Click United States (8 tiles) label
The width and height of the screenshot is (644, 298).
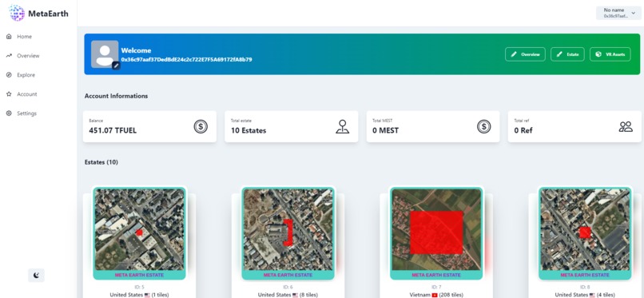click(x=288, y=295)
